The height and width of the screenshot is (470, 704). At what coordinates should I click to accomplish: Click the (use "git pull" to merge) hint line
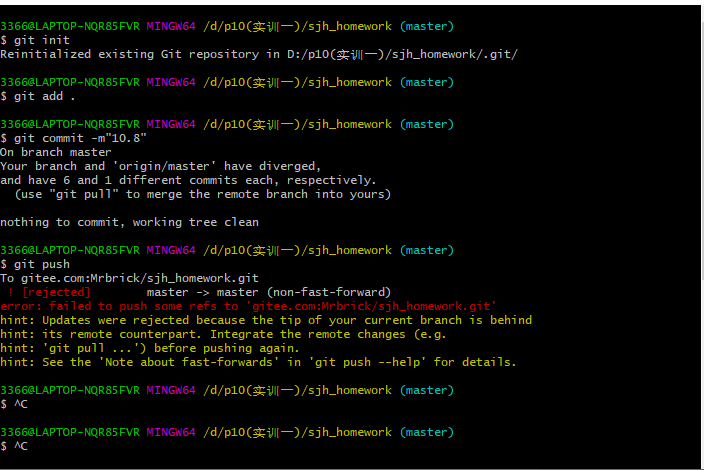202,194
